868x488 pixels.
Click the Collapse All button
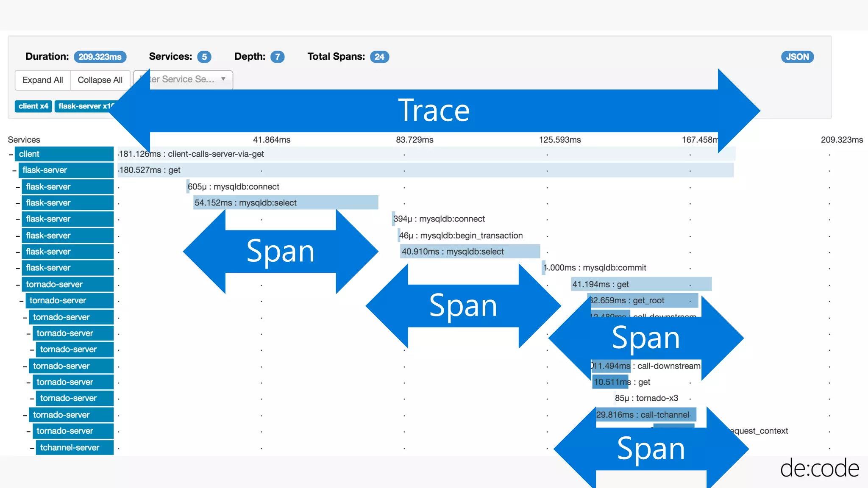tap(100, 80)
